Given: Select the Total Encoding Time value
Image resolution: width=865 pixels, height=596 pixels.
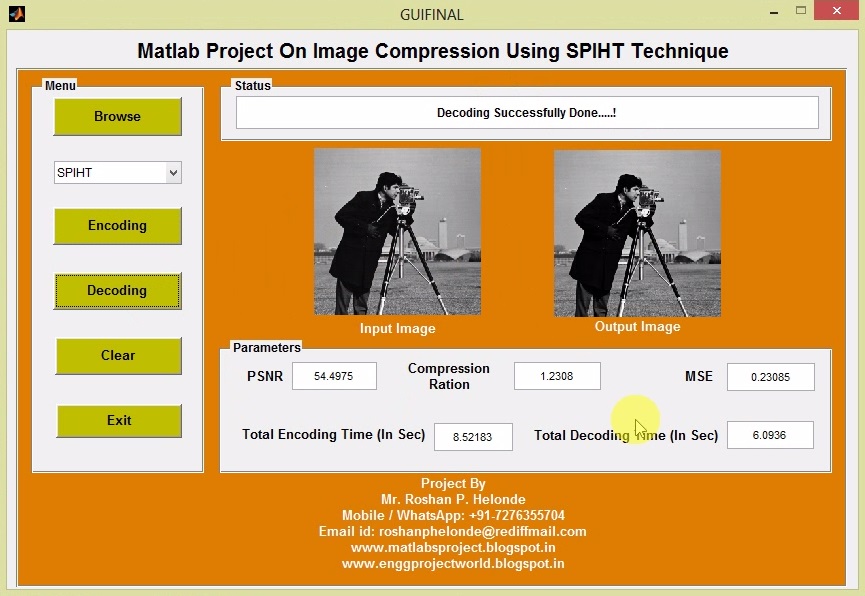Looking at the screenshot, I should tap(471, 437).
